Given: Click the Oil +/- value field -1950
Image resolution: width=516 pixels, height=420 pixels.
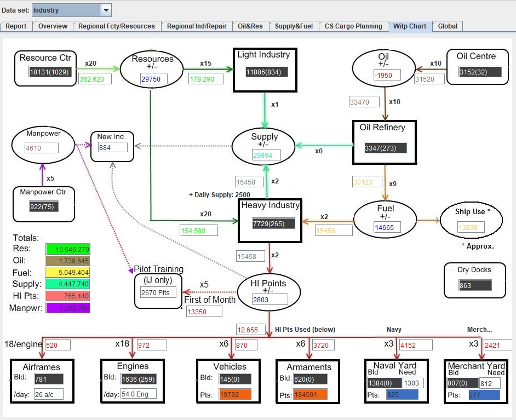Looking at the screenshot, I should (x=387, y=75).
